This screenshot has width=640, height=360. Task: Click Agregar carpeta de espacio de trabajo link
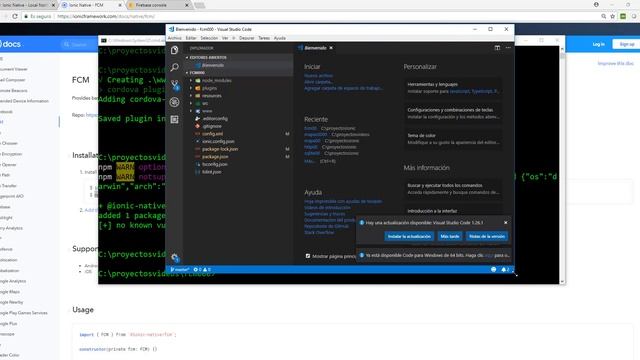tap(343, 88)
